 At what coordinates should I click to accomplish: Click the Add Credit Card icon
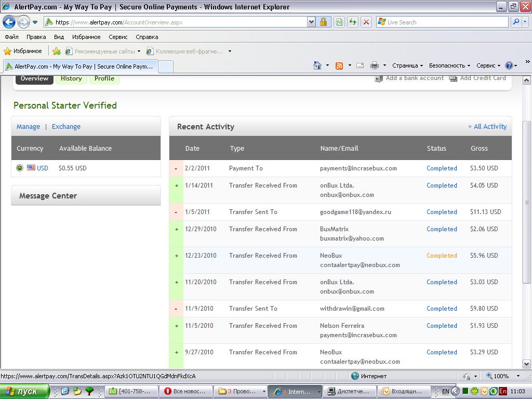click(x=453, y=78)
